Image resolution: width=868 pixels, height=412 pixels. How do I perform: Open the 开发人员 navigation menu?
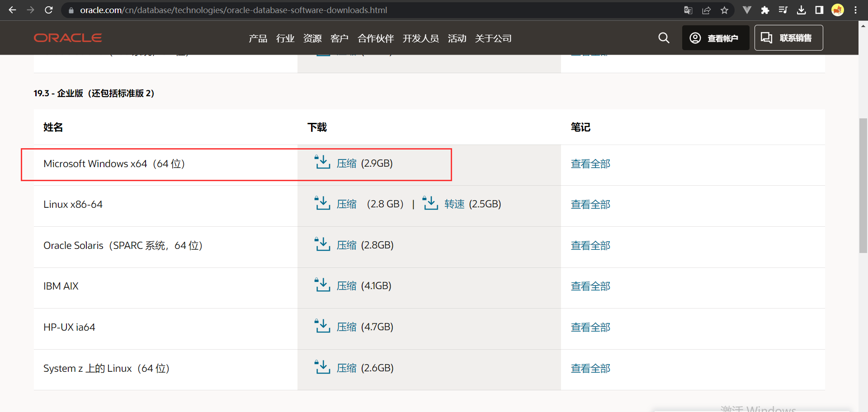pyautogui.click(x=420, y=38)
